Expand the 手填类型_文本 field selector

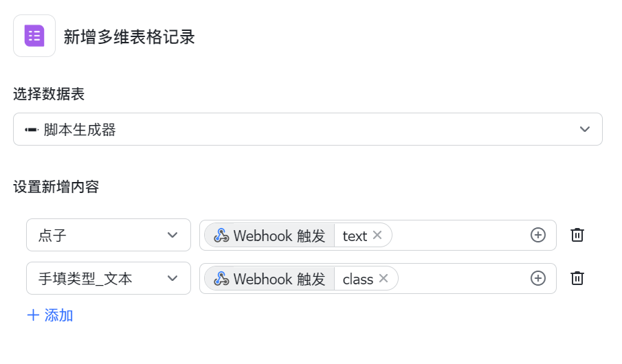tap(108, 278)
